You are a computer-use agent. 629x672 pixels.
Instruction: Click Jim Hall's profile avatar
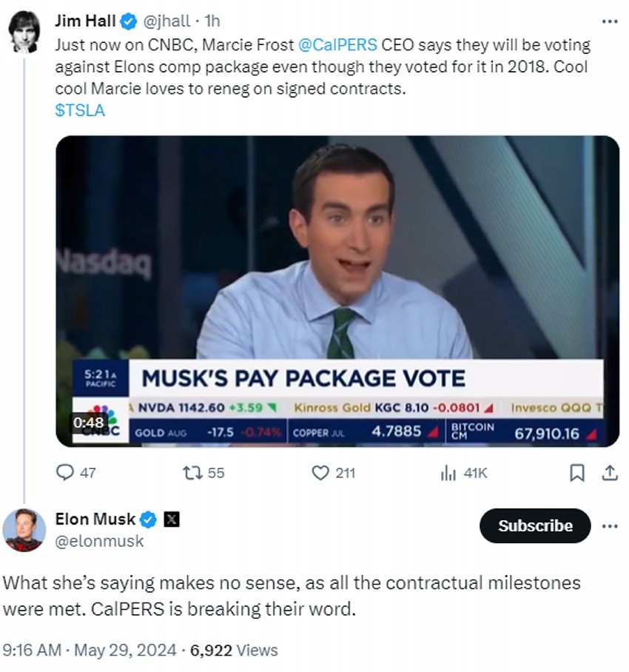point(24,33)
